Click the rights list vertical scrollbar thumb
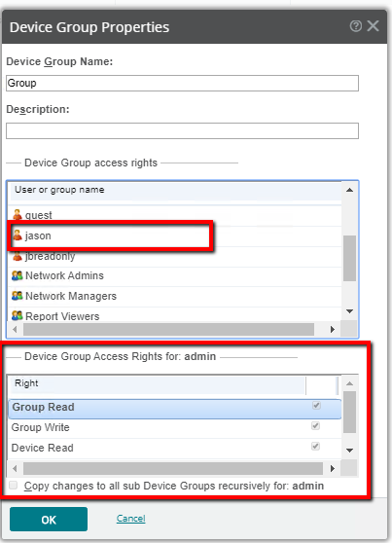The image size is (392, 543). pyautogui.click(x=350, y=412)
